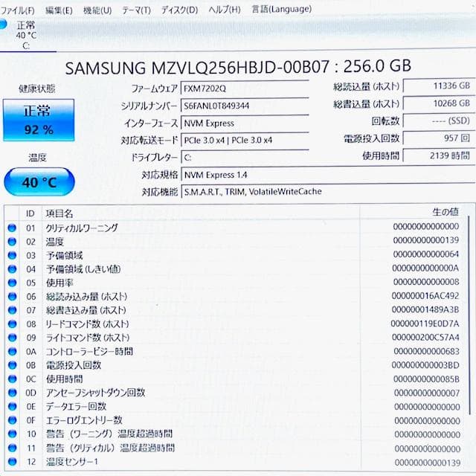Click the raw value 000000200C57A4
476x476 pixels.
[425, 337]
